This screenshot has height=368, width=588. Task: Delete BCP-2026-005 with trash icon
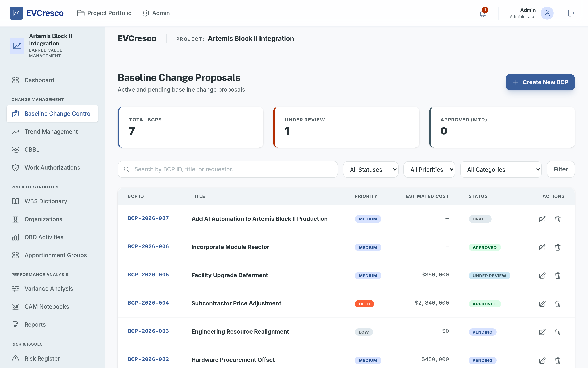[558, 276]
